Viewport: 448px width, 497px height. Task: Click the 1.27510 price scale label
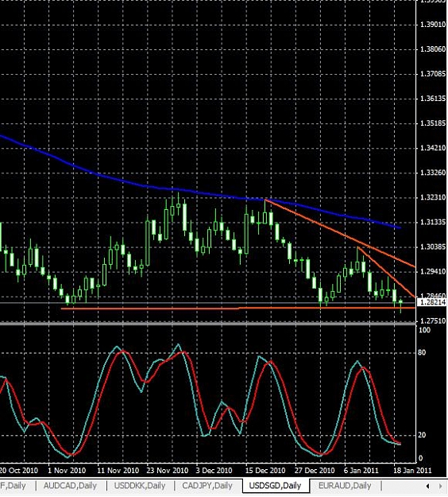[x=433, y=320]
